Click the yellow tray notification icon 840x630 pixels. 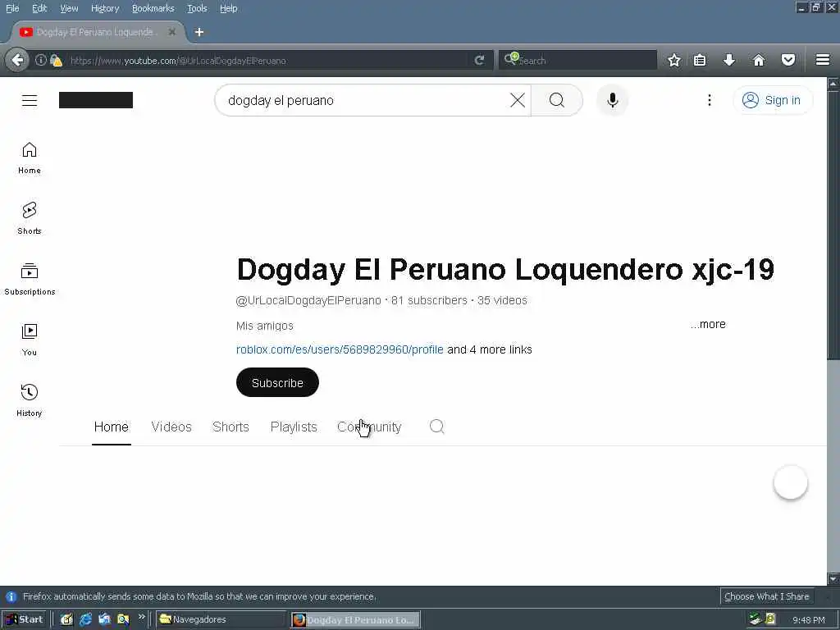(x=771, y=619)
